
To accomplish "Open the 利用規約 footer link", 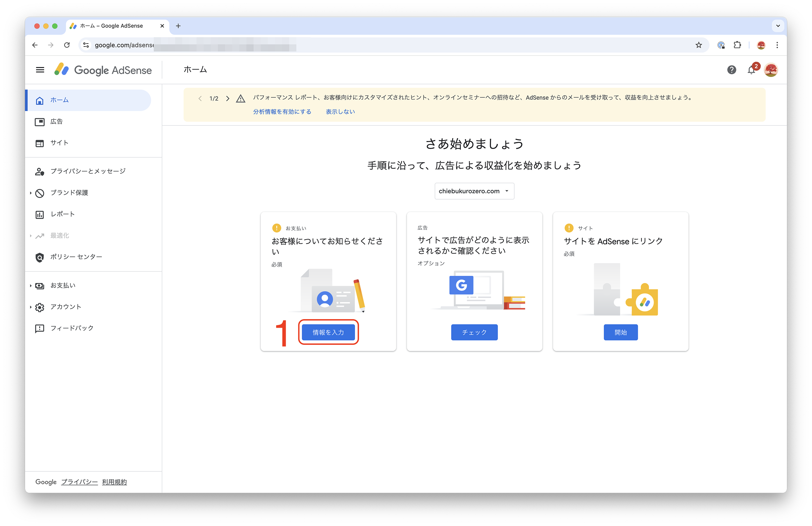I will click(114, 482).
